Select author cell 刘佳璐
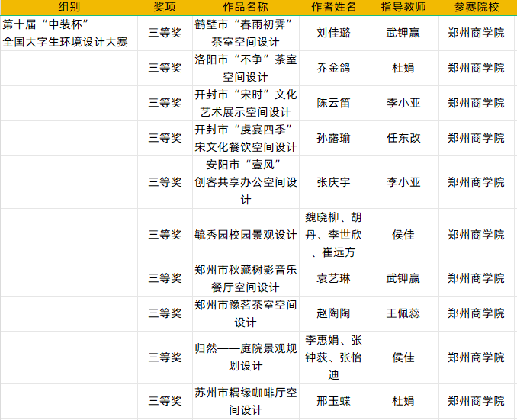Screen dimensions: 517x420 coord(333,33)
